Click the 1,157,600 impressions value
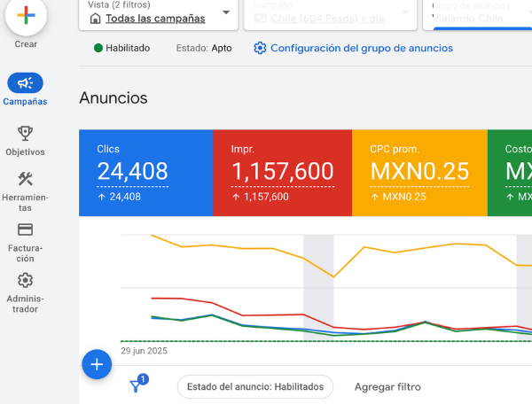Viewport: 532px width, 404px height. click(283, 171)
